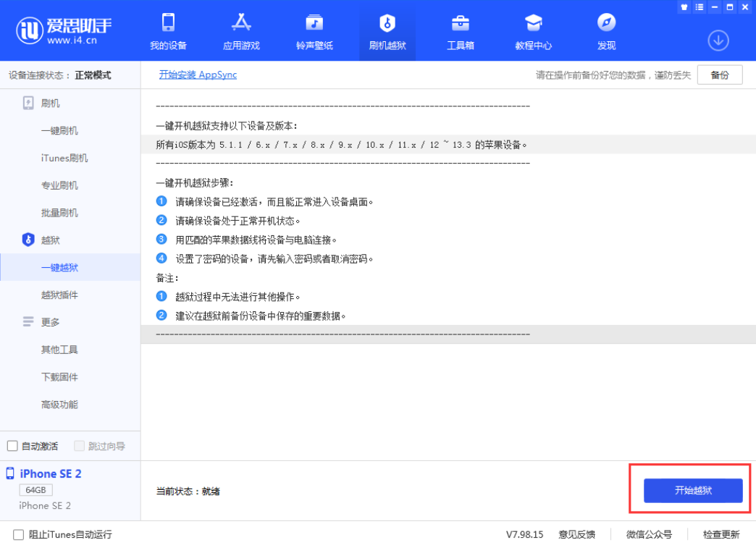Open the 工具箱 toolbox icon

[x=461, y=22]
